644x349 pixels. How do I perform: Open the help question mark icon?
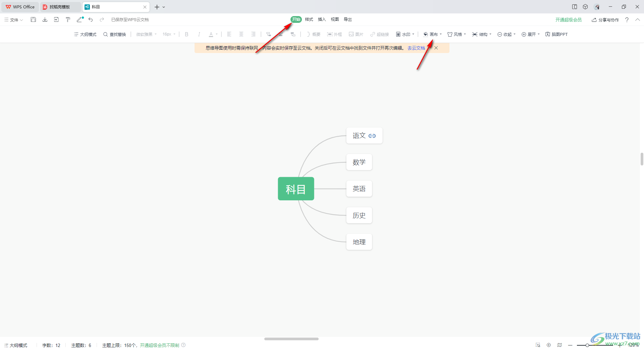click(x=627, y=20)
